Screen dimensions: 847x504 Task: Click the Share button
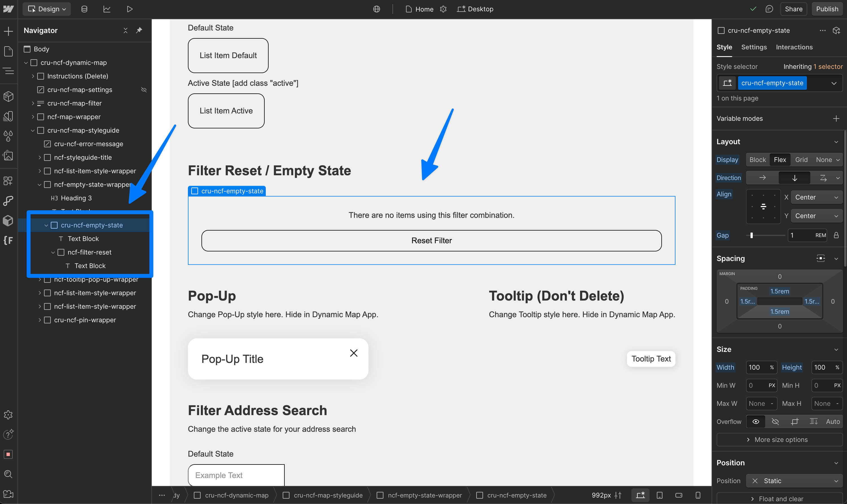click(793, 9)
